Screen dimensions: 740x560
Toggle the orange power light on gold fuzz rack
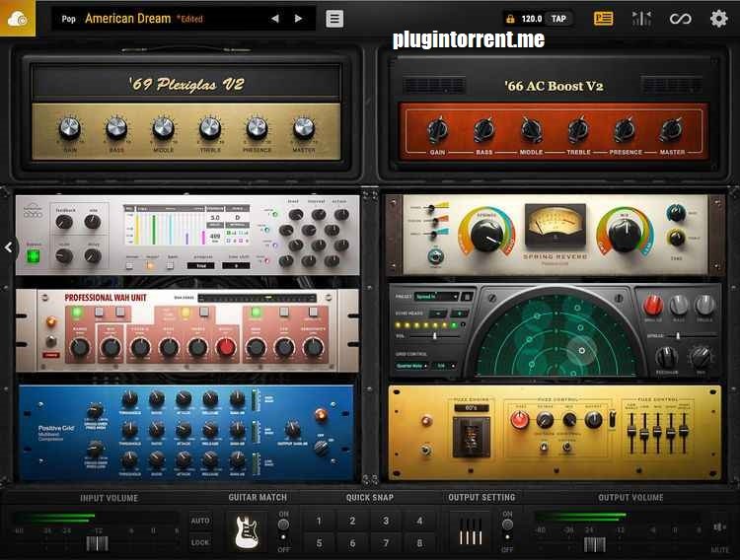pyautogui.click(x=426, y=420)
